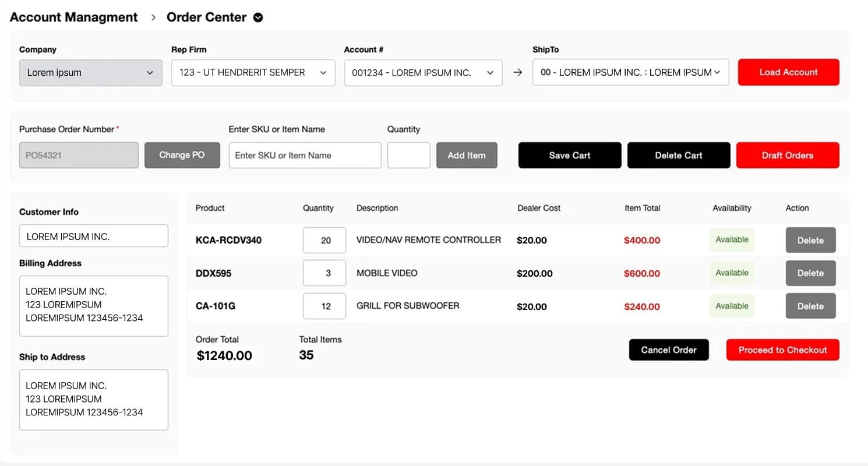Open the Order Center circled chevron menu
The height and width of the screenshot is (466, 868).
coord(258,17)
